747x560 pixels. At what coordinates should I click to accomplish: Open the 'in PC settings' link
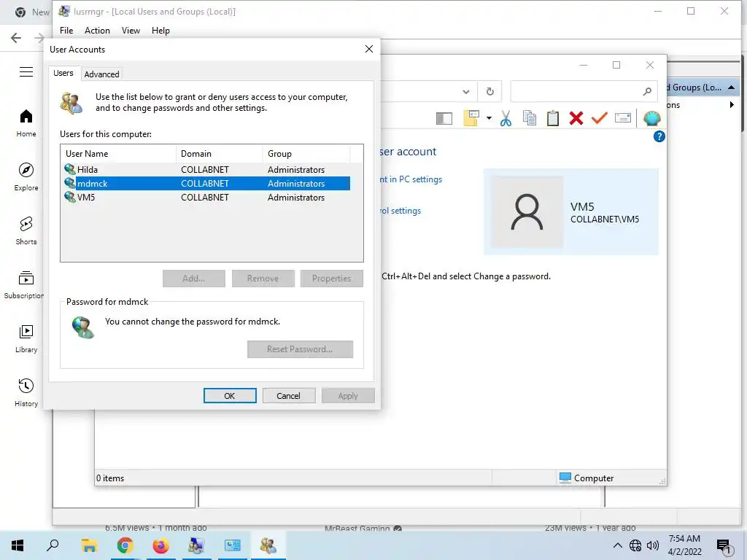pyautogui.click(x=411, y=179)
